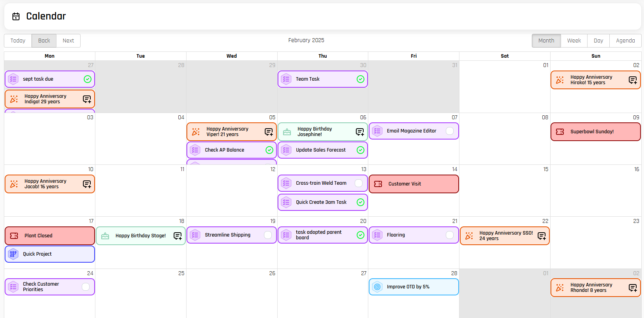
Task: Open Check Customer Priorities task
Action: pos(50,287)
